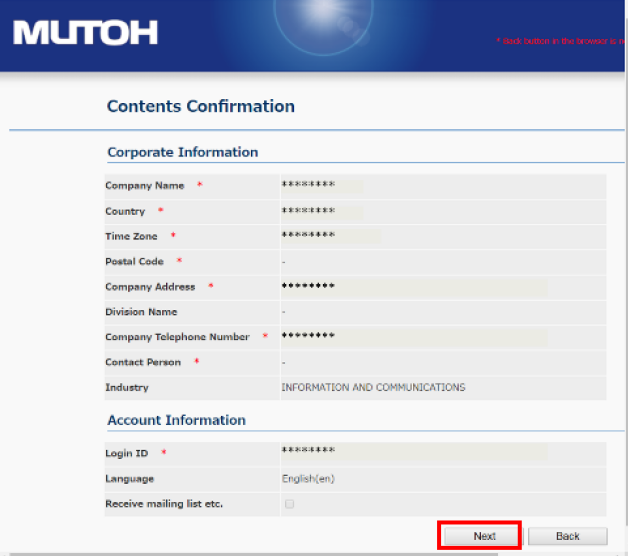Click the MUTOH logo
This screenshot has height=556, width=628.
pyautogui.click(x=85, y=33)
